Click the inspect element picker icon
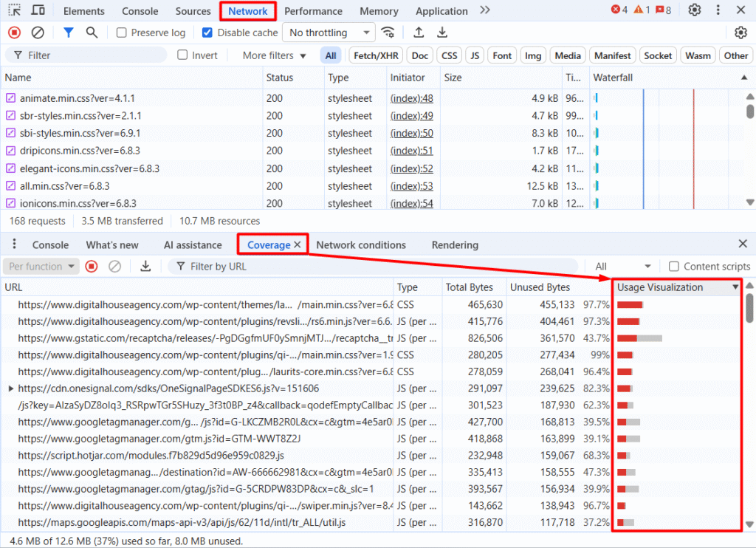Viewport: 756px width, 548px height. (14, 10)
